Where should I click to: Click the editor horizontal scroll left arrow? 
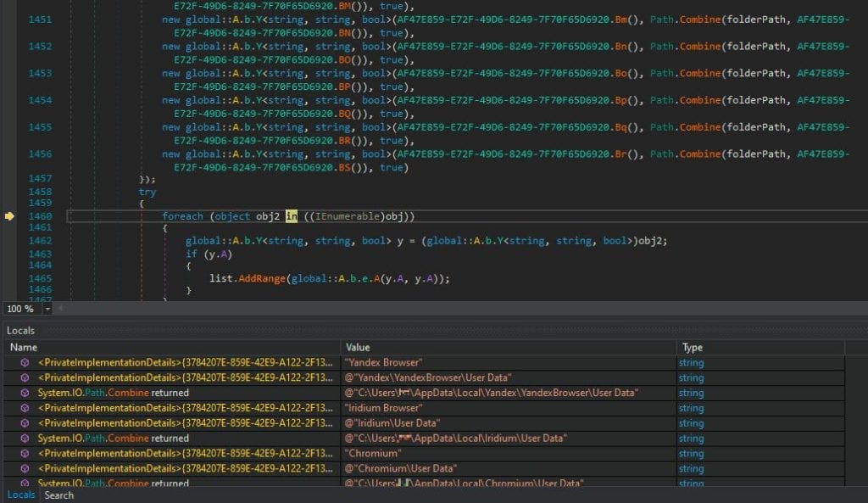pos(60,309)
